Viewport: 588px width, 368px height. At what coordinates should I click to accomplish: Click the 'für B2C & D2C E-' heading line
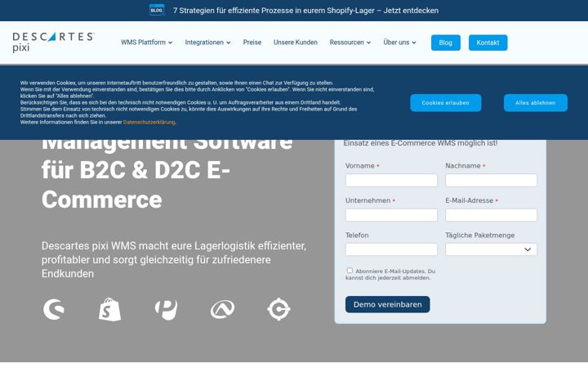136,170
